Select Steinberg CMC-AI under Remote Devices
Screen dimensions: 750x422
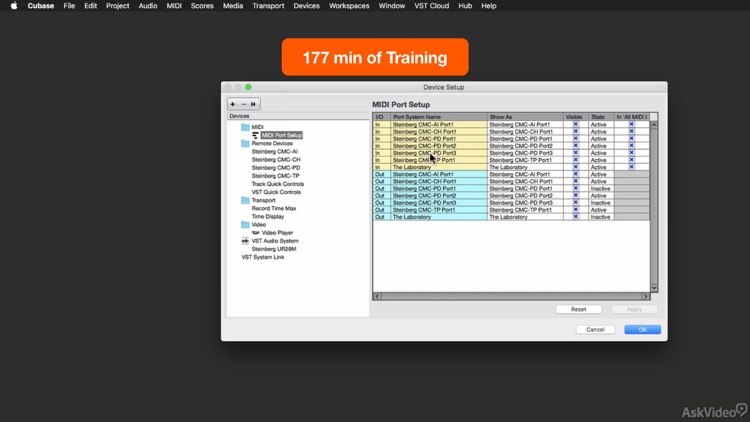click(275, 152)
